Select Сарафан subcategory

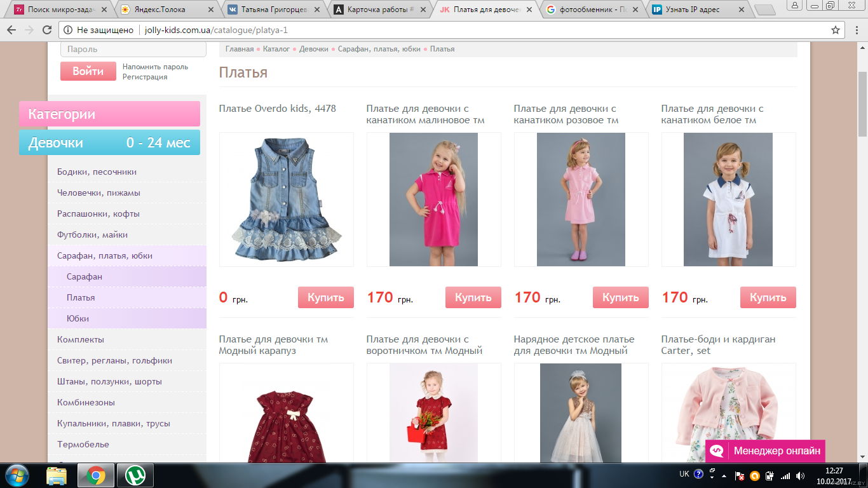tap(127, 276)
